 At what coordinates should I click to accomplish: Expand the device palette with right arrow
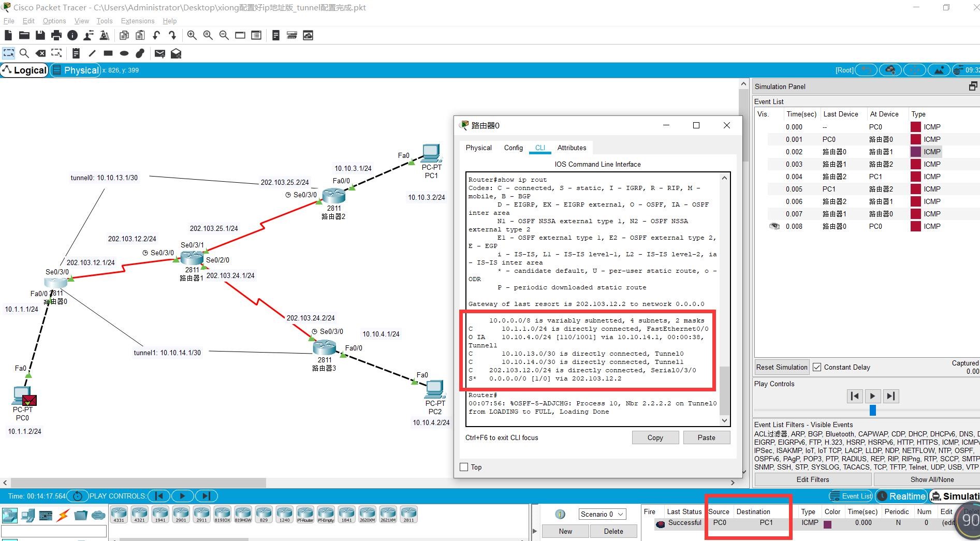534,531
